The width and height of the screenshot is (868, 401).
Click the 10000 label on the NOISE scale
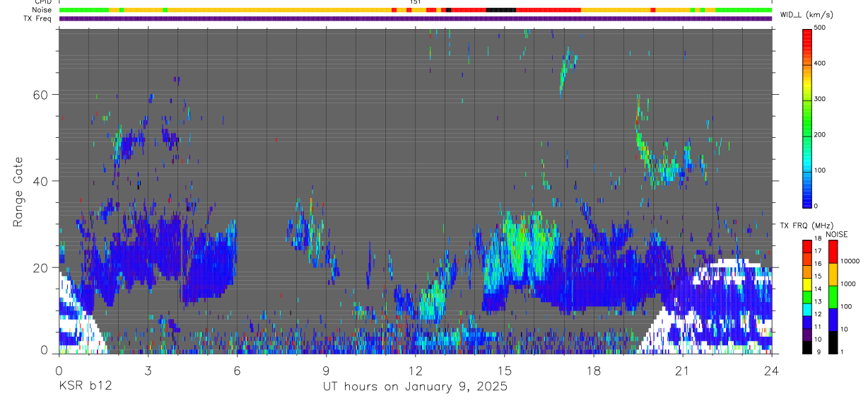click(x=850, y=261)
